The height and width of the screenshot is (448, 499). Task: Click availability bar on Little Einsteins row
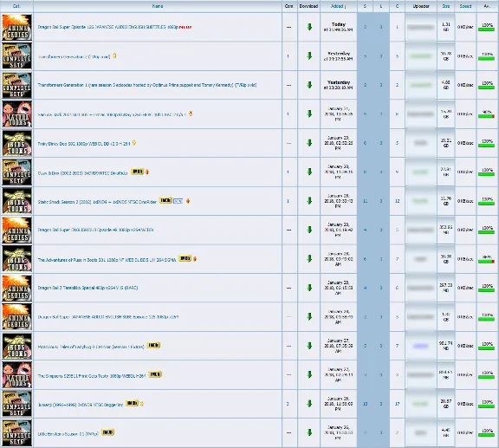click(486, 435)
